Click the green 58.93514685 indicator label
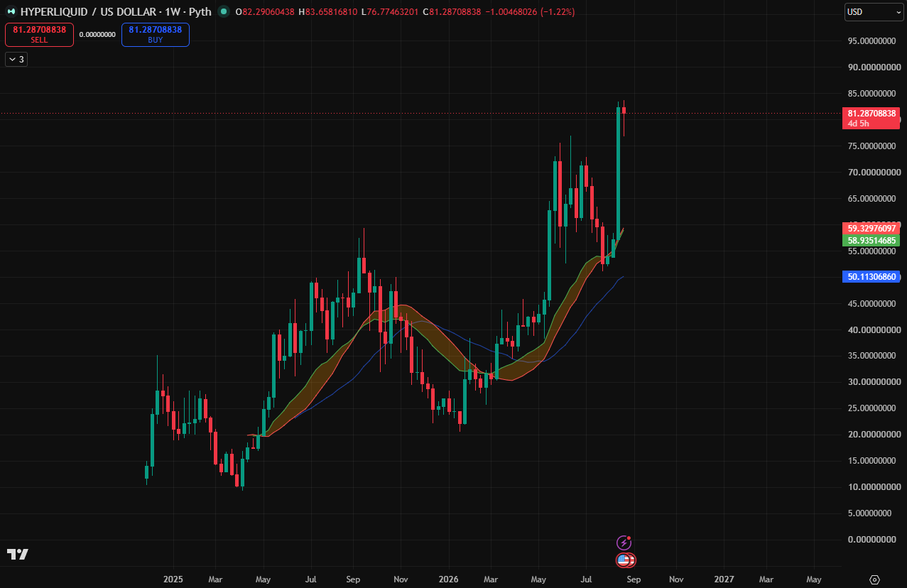907x588 pixels. pyautogui.click(x=872, y=241)
